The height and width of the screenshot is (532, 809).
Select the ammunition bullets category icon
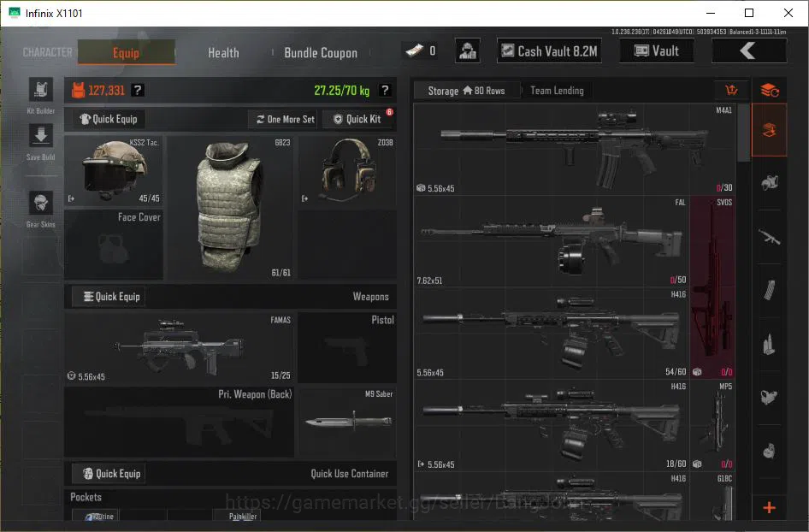point(770,344)
